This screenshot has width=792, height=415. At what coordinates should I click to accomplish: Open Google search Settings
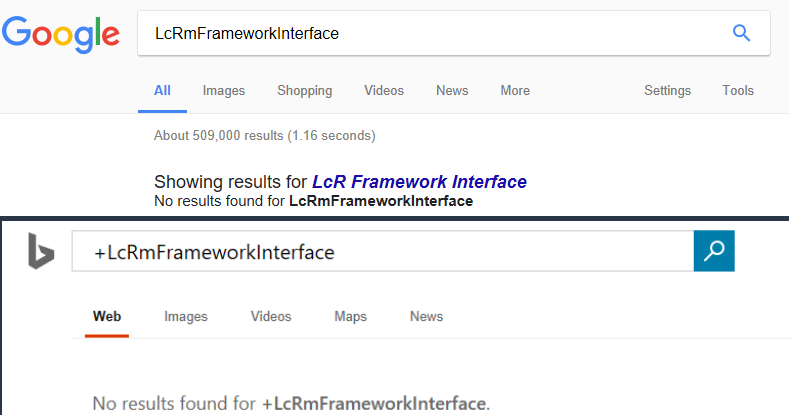tap(667, 90)
